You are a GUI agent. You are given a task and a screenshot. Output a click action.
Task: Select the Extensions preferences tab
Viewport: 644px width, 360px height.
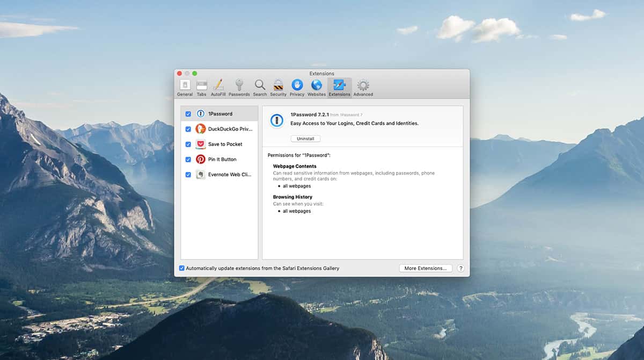tap(339, 88)
